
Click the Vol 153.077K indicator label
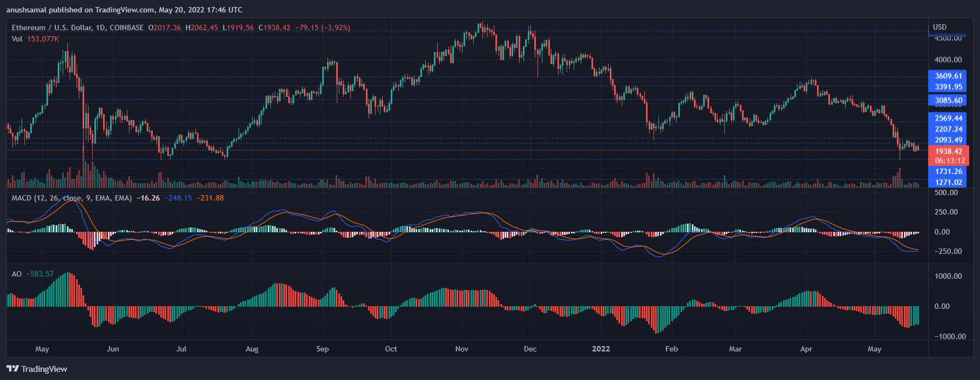click(35, 39)
